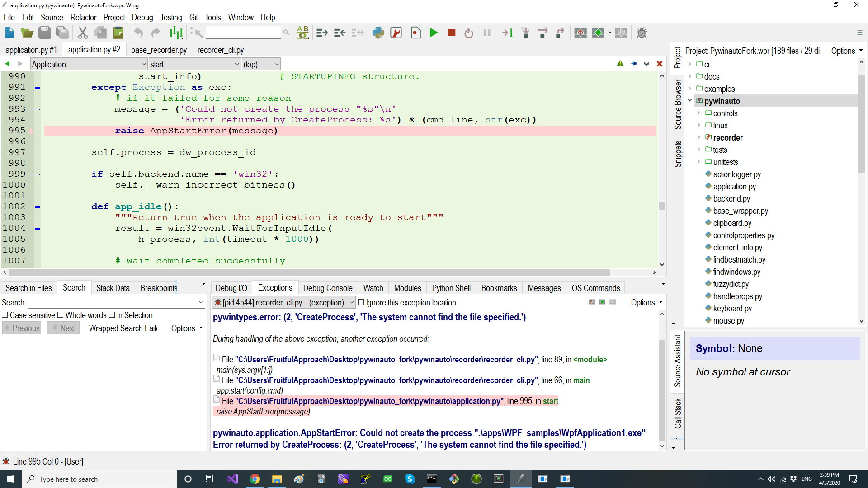Run the program with the green play icon
The image size is (868, 488).
tap(434, 33)
